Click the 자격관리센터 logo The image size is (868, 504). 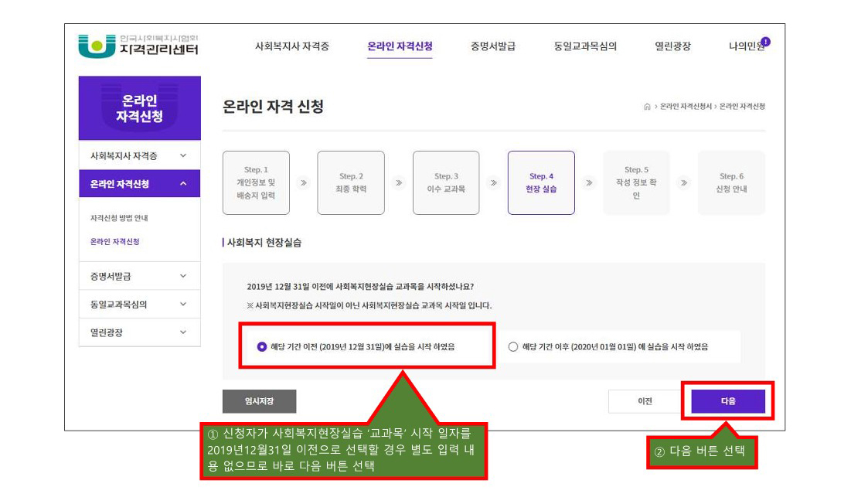[138, 46]
